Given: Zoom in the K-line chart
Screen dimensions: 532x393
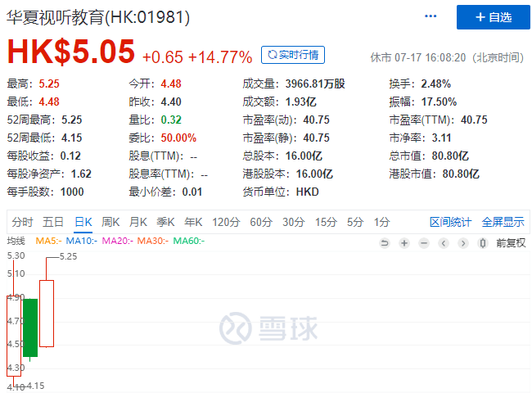Looking at the screenshot, I should (x=404, y=243).
